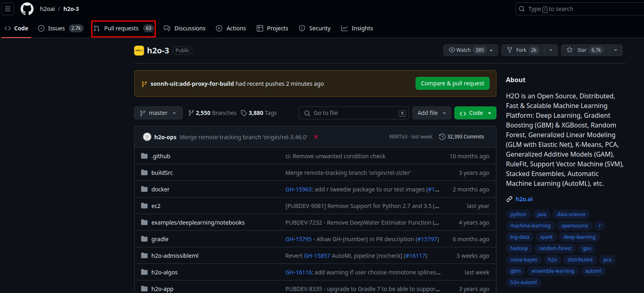Screen dimensions: 644x293
Task: Click the h2o-ops commit author avatar
Action: (x=147, y=137)
